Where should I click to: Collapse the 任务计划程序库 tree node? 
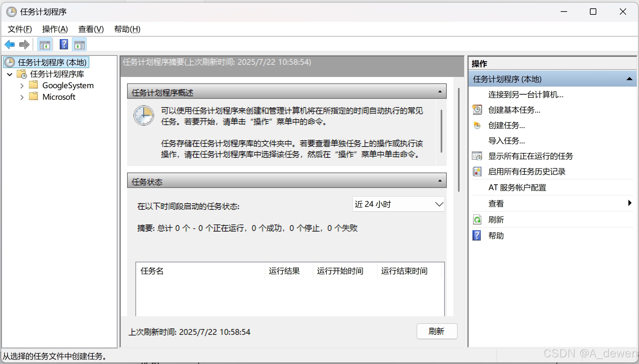point(10,74)
